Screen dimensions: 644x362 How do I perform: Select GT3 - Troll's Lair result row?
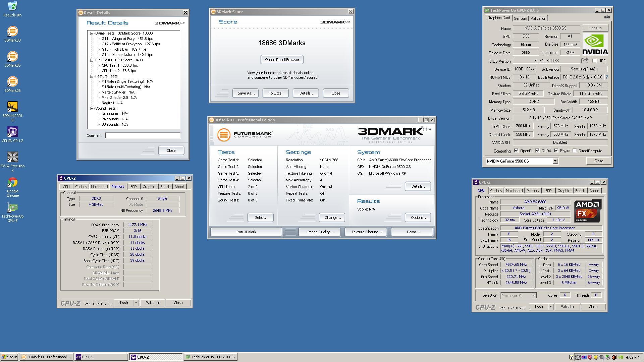coord(124,49)
